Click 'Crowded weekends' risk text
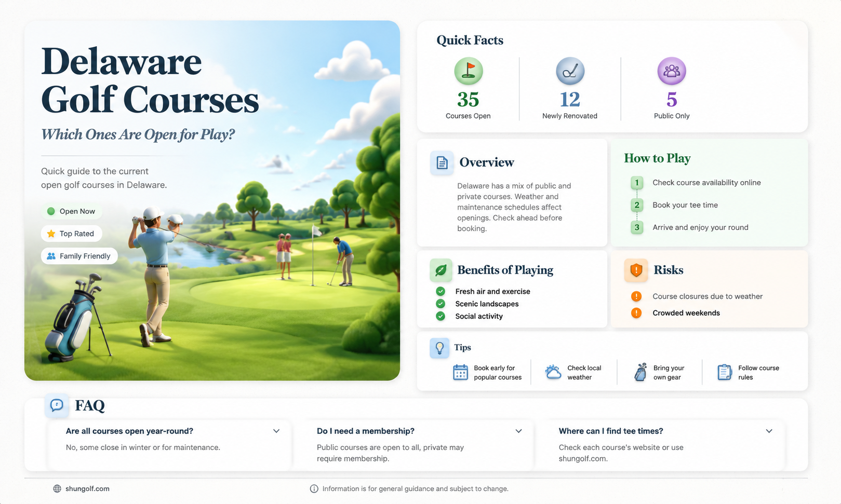The image size is (841, 504). pos(686,313)
